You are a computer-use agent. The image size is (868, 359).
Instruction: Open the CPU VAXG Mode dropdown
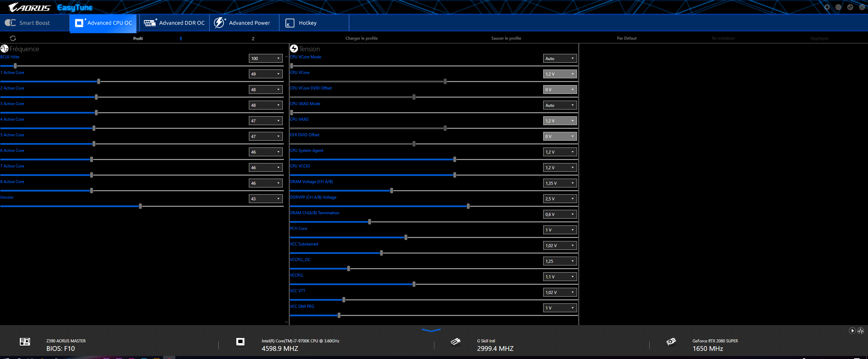[560, 105]
